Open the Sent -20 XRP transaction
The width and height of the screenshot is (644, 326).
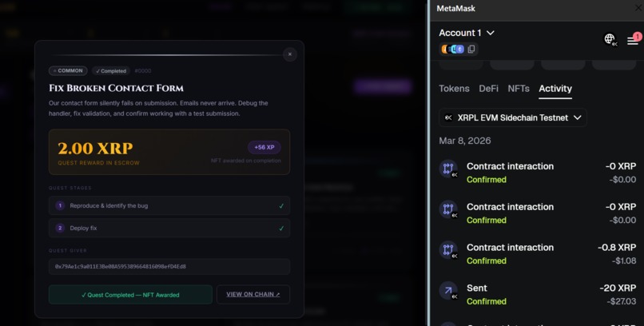[x=538, y=294]
